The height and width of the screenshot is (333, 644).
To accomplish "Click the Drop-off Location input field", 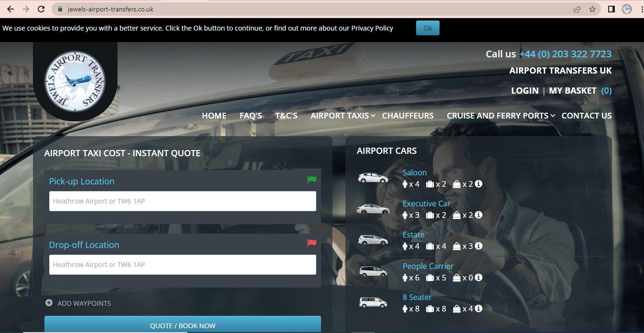I will coord(182,265).
